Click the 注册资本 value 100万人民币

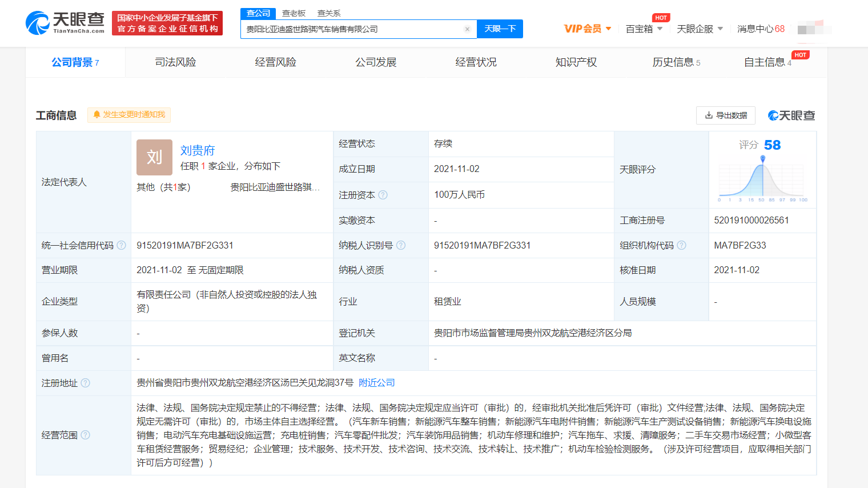pyautogui.click(x=459, y=195)
